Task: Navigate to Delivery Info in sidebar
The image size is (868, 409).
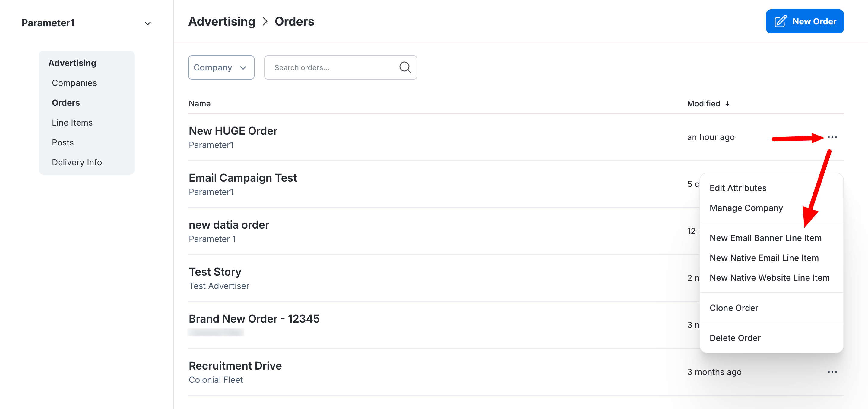Action: click(77, 162)
